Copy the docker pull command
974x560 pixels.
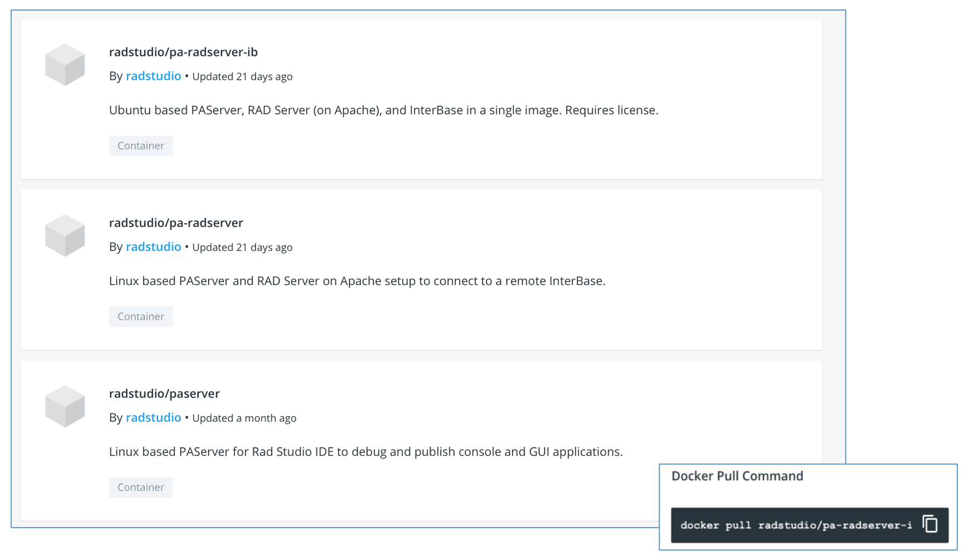930,524
